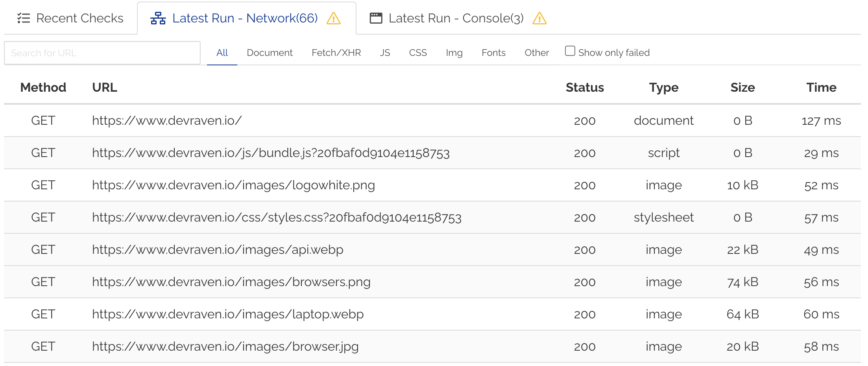Select the Fetch/XHR filter
868x366 pixels.
tap(336, 52)
